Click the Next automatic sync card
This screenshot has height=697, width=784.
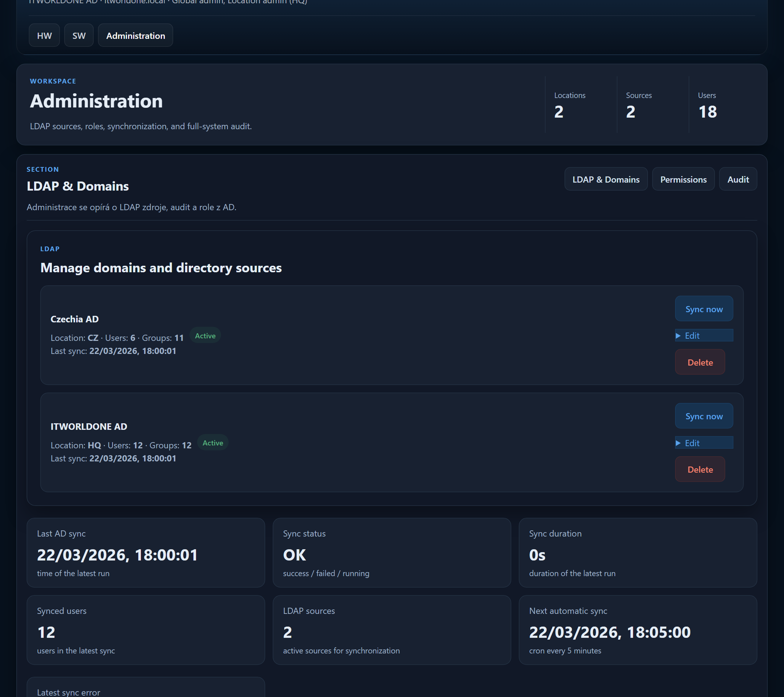[x=637, y=630]
